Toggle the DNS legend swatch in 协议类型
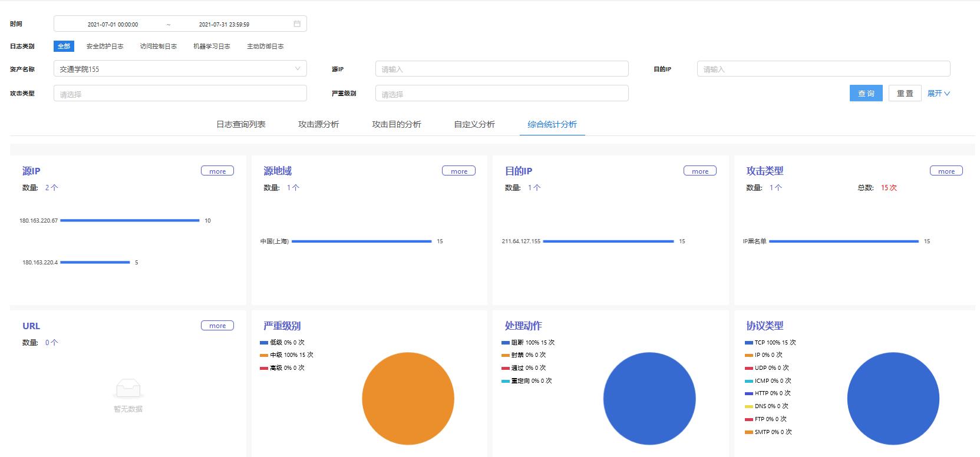The height and width of the screenshot is (457, 980). coord(749,406)
